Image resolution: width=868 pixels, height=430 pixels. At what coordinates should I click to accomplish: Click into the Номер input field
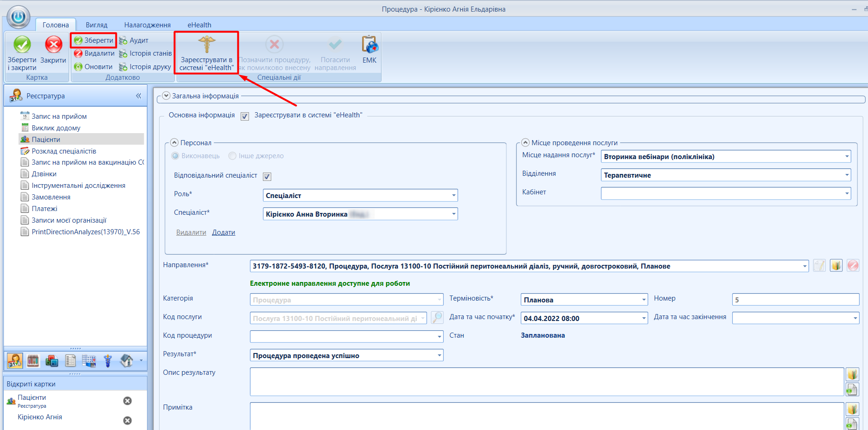pyautogui.click(x=796, y=300)
